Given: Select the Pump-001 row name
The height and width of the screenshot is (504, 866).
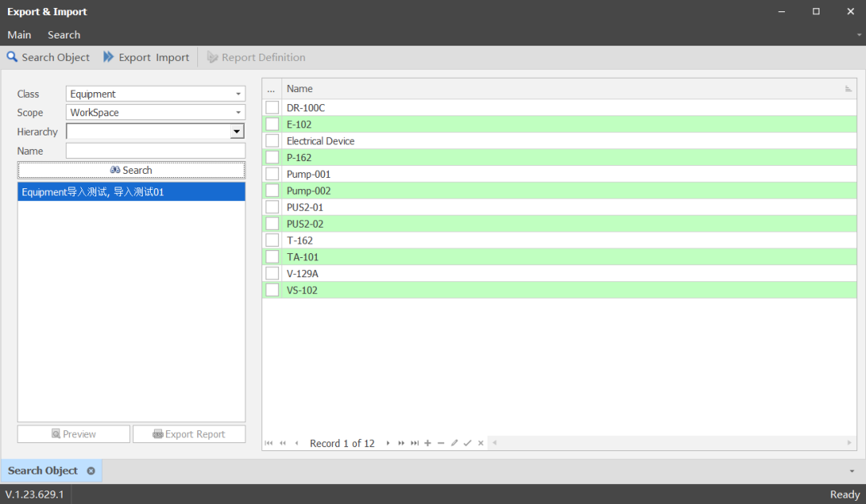Looking at the screenshot, I should (308, 174).
